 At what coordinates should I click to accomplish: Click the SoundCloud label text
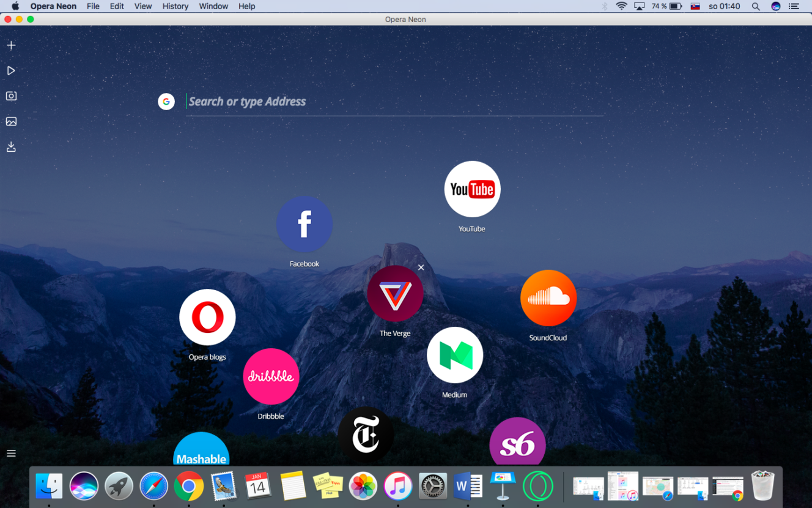tap(548, 338)
